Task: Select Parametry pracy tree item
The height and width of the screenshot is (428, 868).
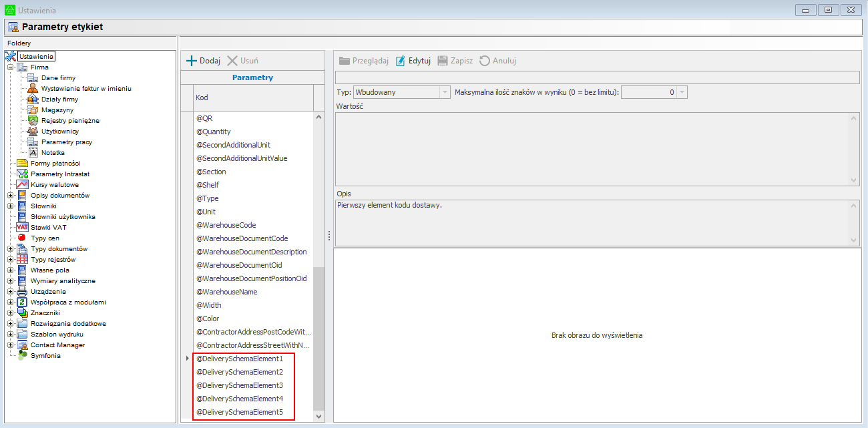Action: click(66, 142)
